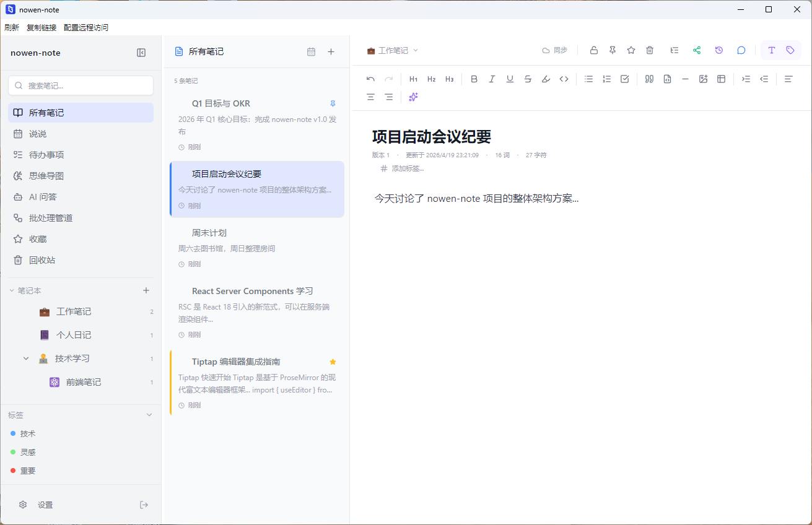812x525 pixels.
Task: Click the 同步 sync button
Action: (x=554, y=50)
